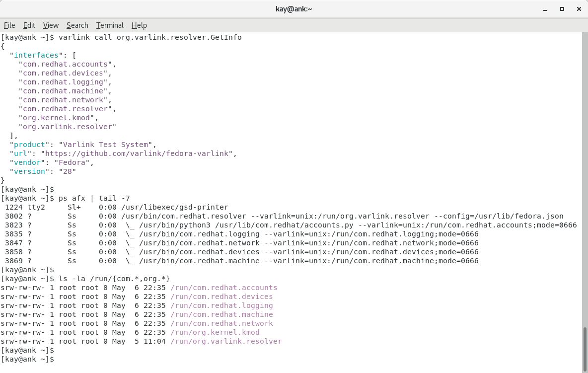This screenshot has height=373, width=588.
Task: Select "org.kernel.kmod" in interfaces list
Action: 56,118
